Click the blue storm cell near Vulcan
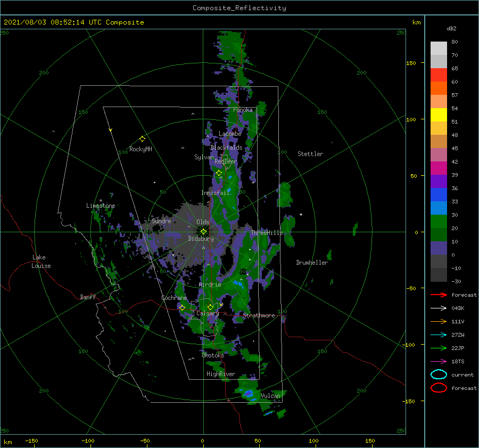Image resolution: width=479 pixels, height=448 pixels. (x=249, y=394)
